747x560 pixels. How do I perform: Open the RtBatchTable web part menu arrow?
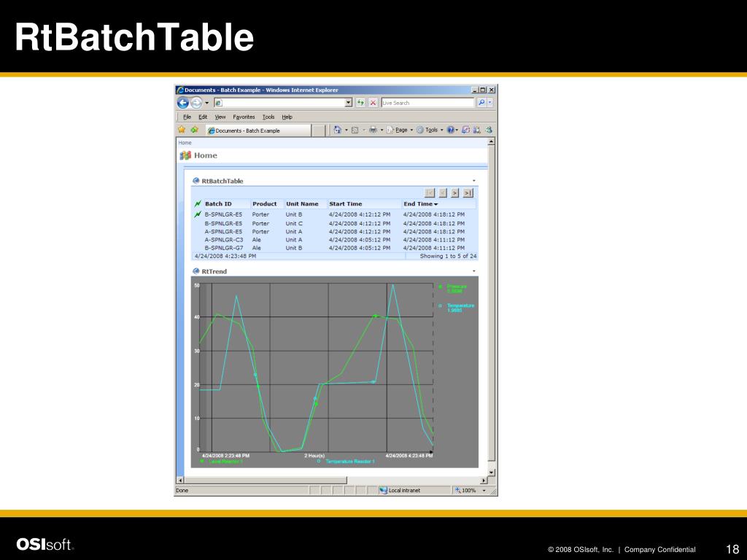[473, 181]
